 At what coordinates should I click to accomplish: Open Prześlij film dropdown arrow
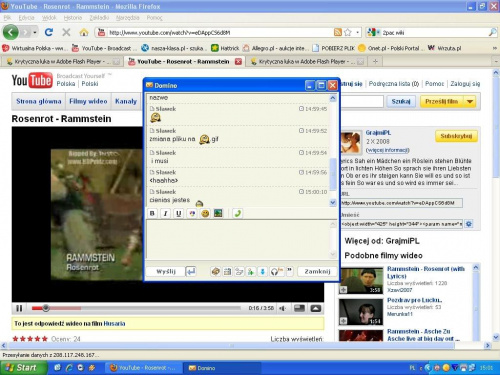470,101
